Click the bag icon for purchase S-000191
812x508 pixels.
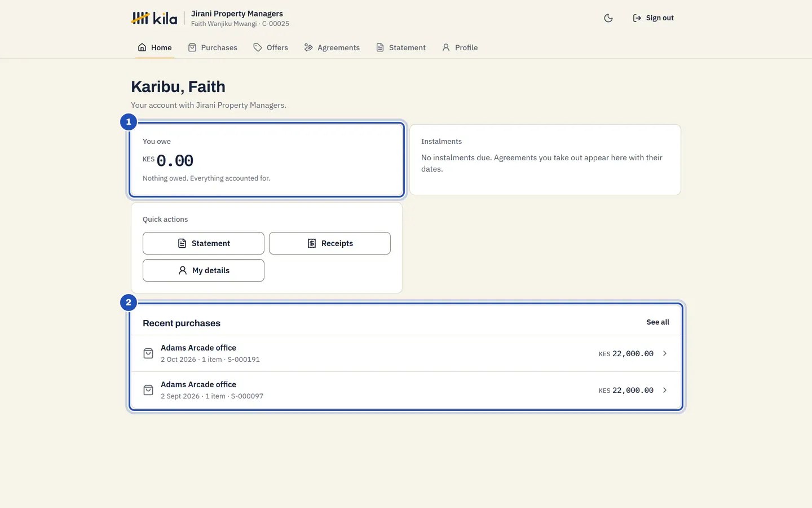pos(148,353)
